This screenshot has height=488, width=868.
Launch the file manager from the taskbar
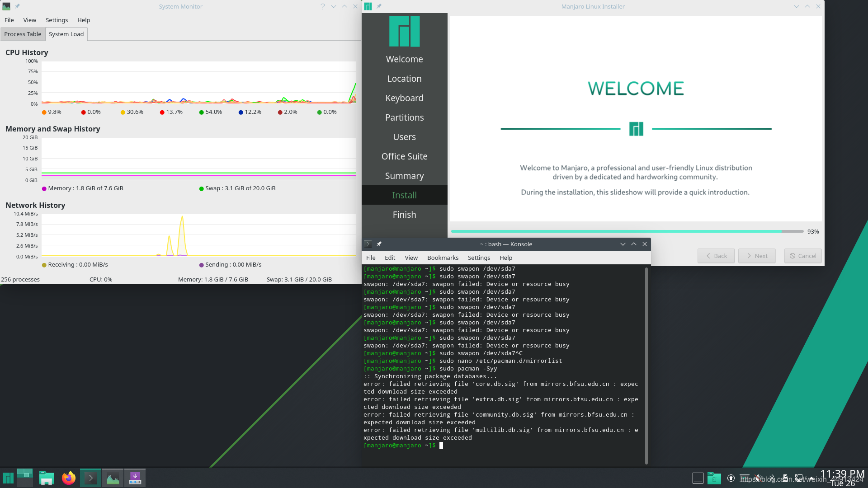click(x=47, y=478)
